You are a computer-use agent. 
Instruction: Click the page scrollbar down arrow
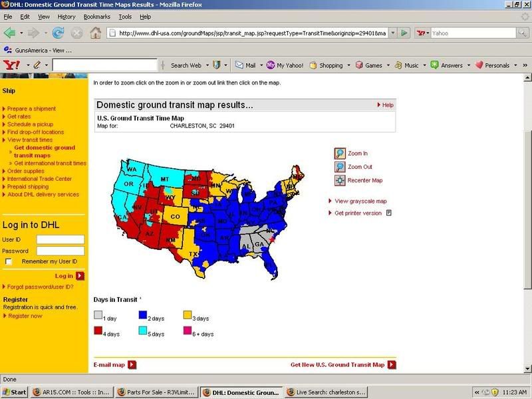(527, 368)
